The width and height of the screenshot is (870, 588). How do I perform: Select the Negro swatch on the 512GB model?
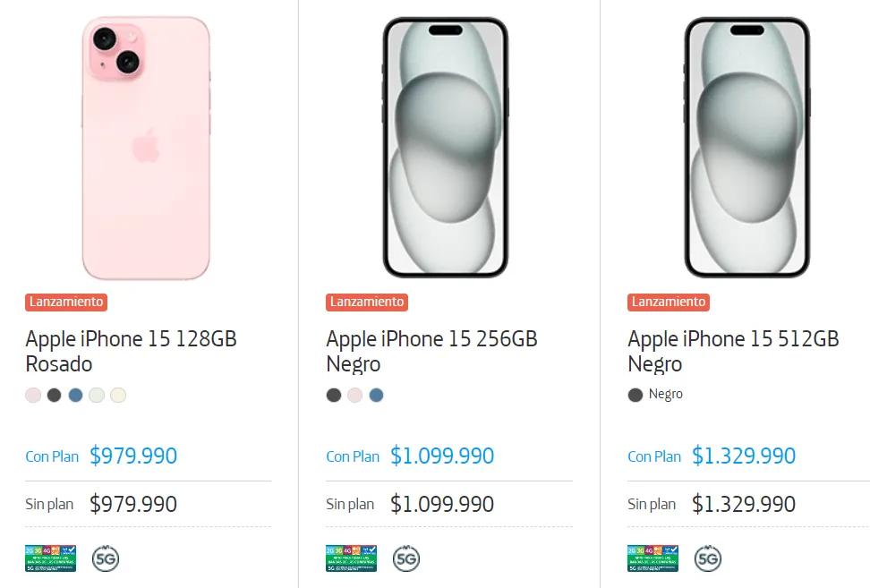(635, 394)
